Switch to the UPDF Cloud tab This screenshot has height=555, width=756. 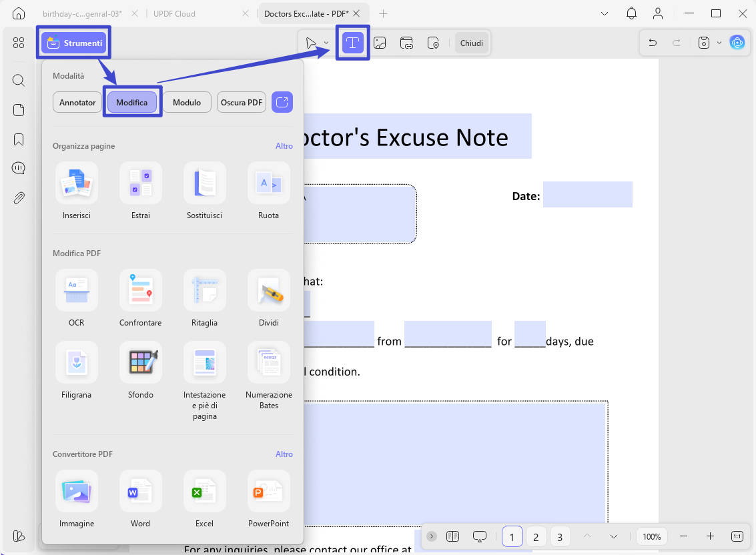175,13
